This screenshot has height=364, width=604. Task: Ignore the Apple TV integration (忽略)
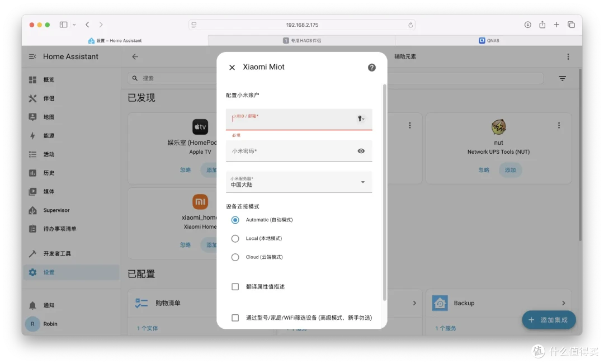[x=185, y=170]
